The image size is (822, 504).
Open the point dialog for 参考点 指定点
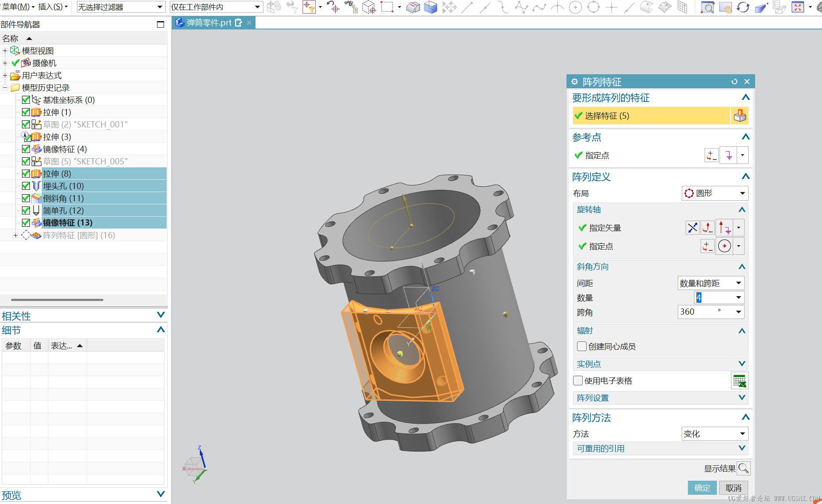[711, 155]
